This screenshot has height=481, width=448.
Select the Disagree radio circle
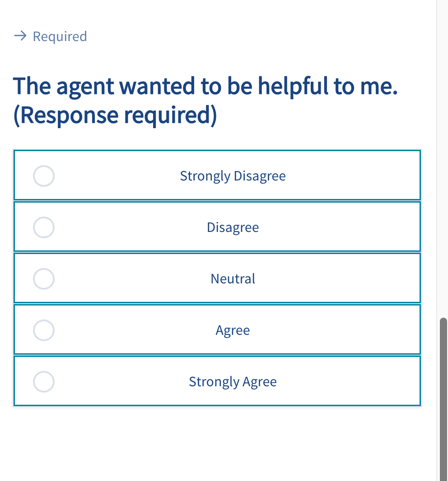[44, 227]
